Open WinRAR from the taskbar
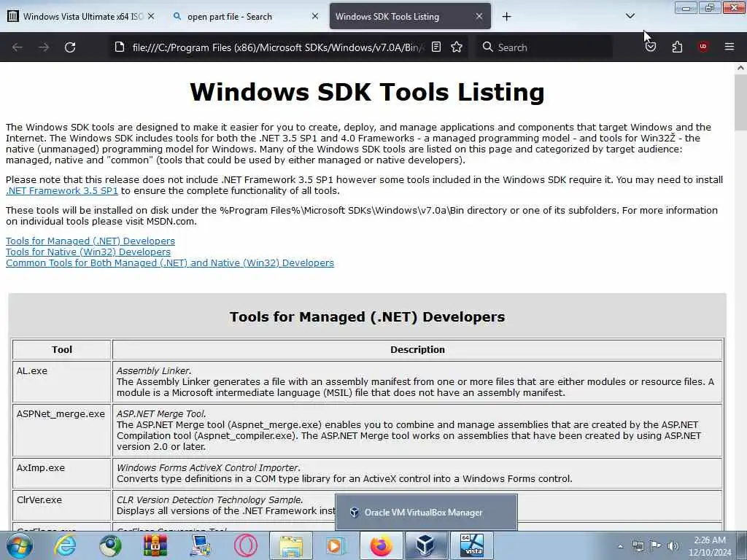The width and height of the screenshot is (747, 560). pyautogui.click(x=155, y=545)
